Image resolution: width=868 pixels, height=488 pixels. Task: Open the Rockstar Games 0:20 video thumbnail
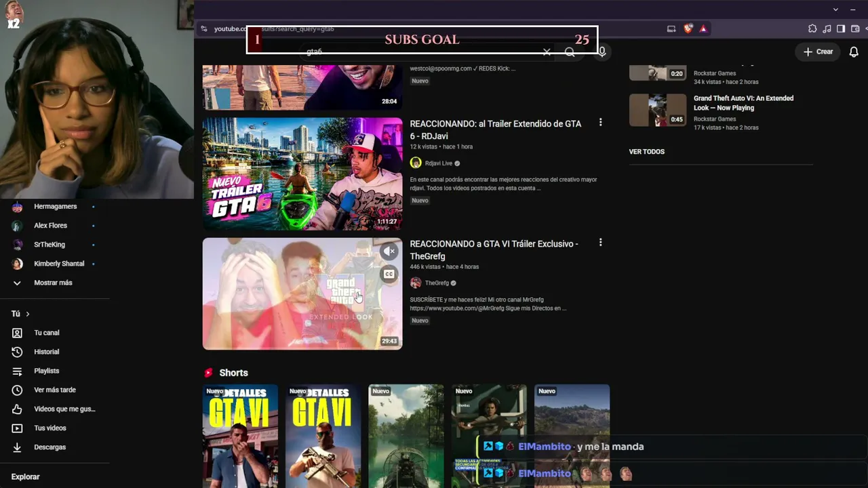coord(658,73)
